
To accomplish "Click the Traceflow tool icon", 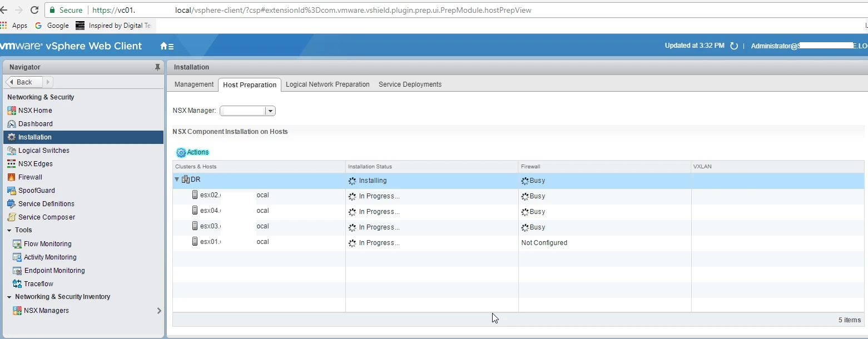I will coord(17,284).
